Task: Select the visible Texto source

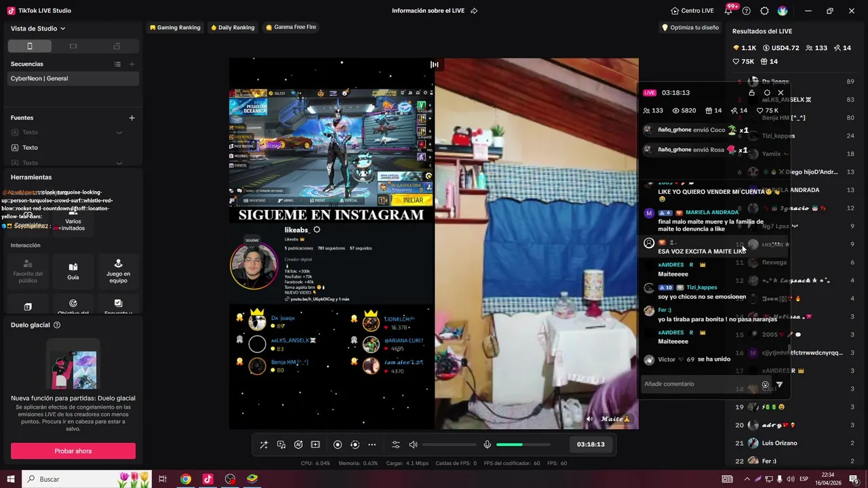Action: [x=73, y=148]
